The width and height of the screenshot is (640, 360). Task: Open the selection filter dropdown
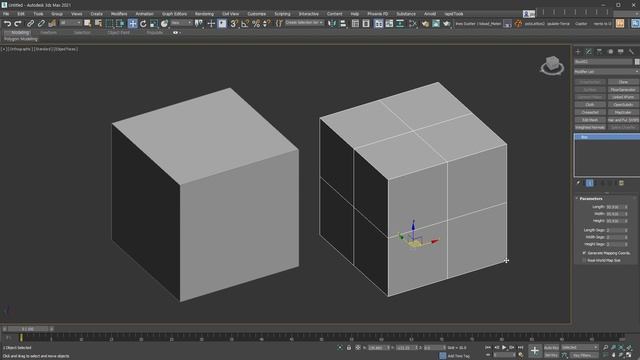coord(70,23)
